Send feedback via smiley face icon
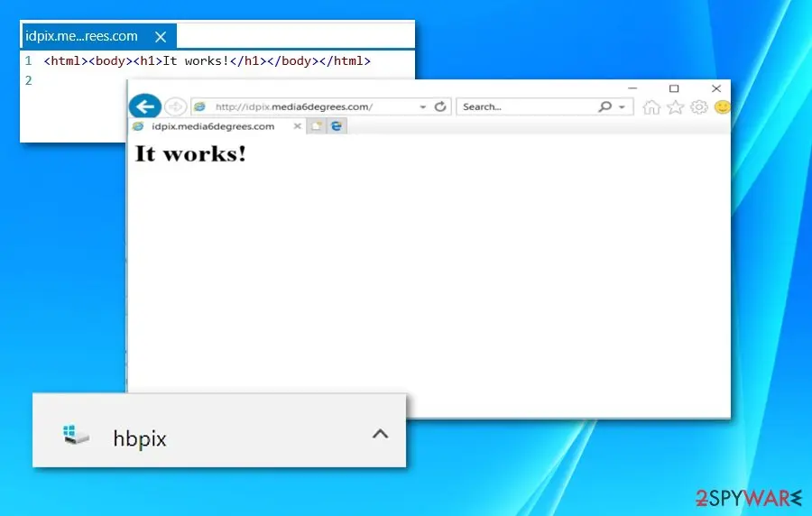 (722, 107)
